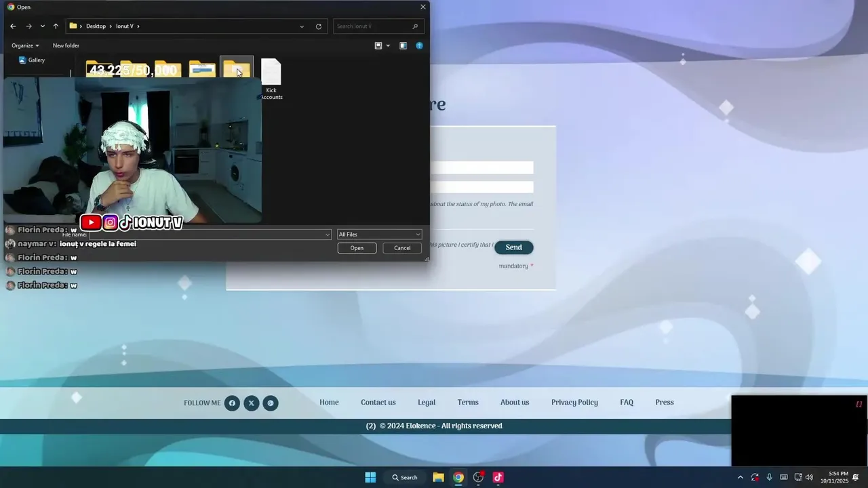
Task: Open the Privacy Policy footer link
Action: (x=574, y=403)
